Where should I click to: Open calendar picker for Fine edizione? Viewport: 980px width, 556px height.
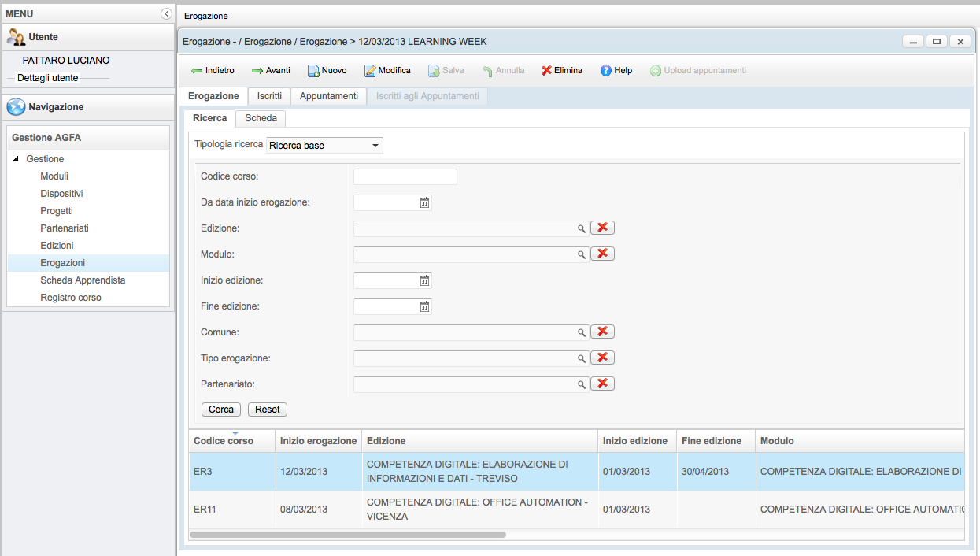(424, 306)
